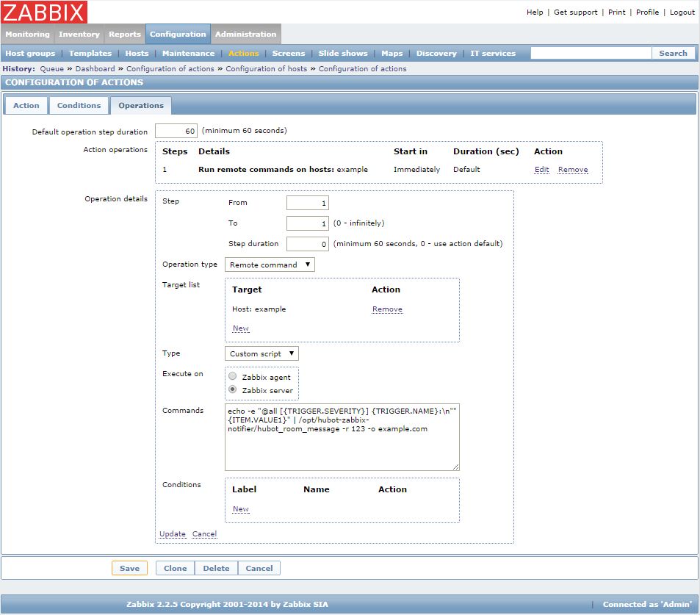The height and width of the screenshot is (615, 700).
Task: Edit the action operation step 1
Action: pos(541,170)
